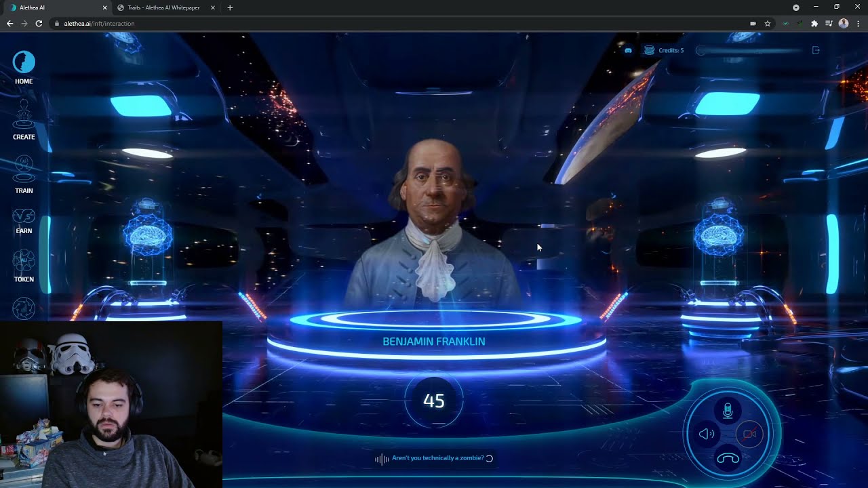The width and height of the screenshot is (868, 488).
Task: Toggle the microphone button
Action: (728, 411)
